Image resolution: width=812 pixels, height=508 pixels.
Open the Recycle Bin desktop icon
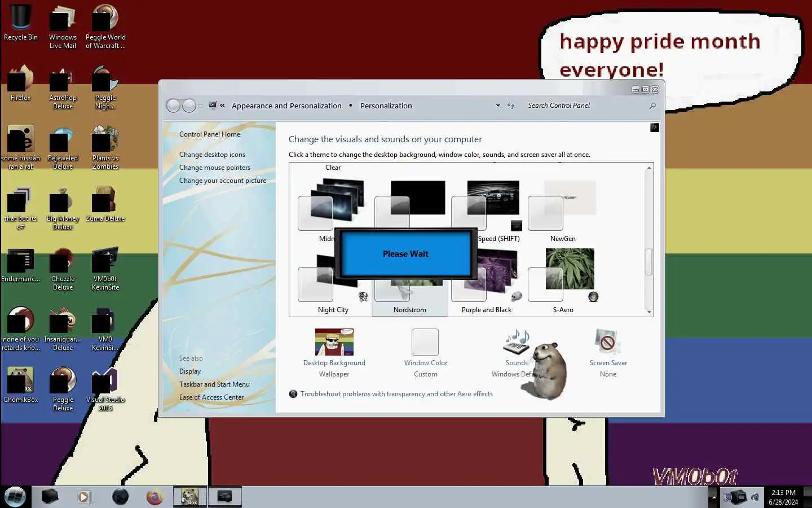pos(21,23)
